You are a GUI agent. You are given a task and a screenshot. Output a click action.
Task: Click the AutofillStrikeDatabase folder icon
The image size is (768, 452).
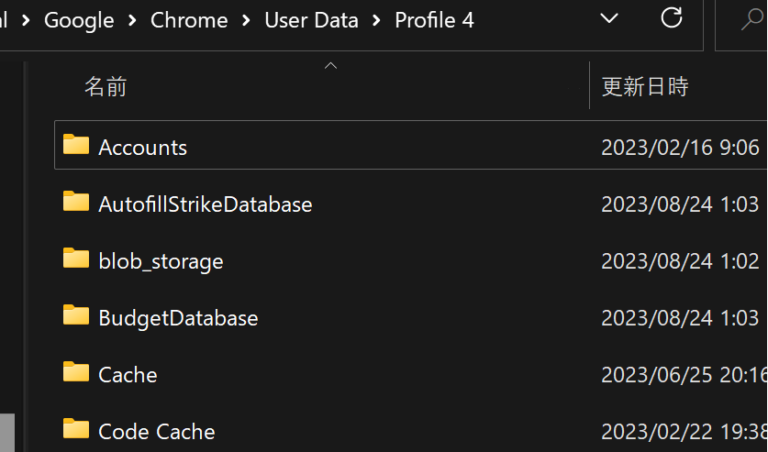76,203
